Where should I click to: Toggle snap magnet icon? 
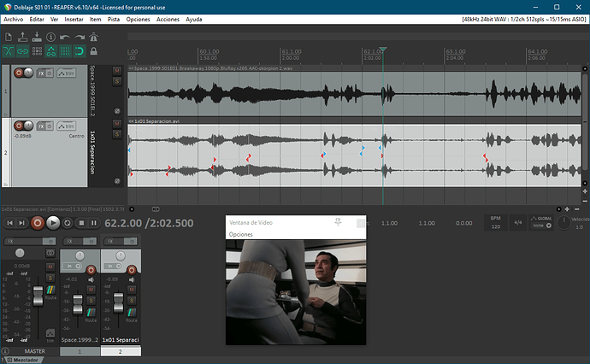(80, 51)
